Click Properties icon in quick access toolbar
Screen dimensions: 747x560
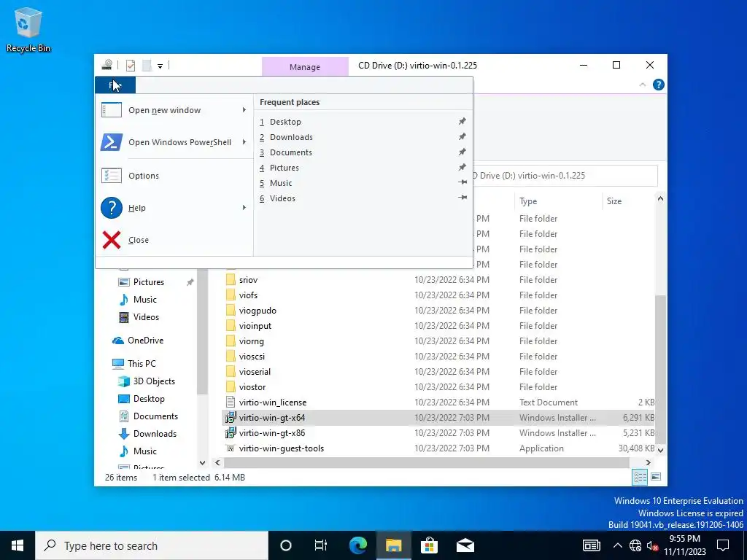click(x=131, y=65)
